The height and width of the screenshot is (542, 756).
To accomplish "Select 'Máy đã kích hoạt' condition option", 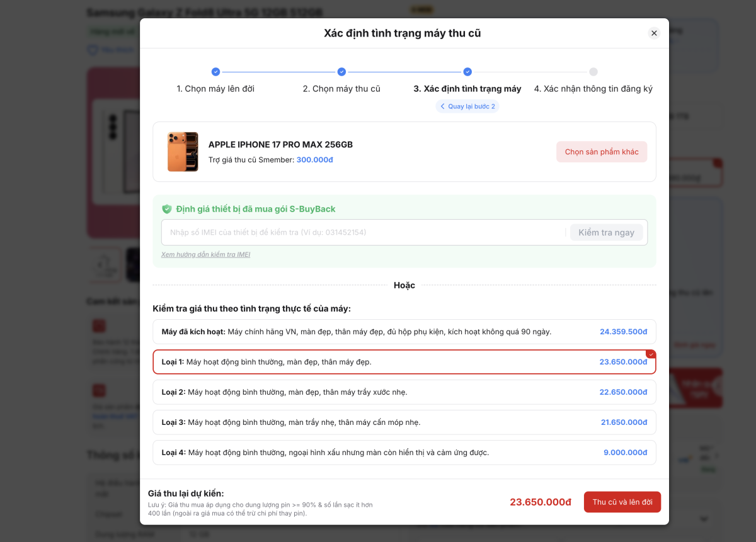I will pyautogui.click(x=404, y=332).
